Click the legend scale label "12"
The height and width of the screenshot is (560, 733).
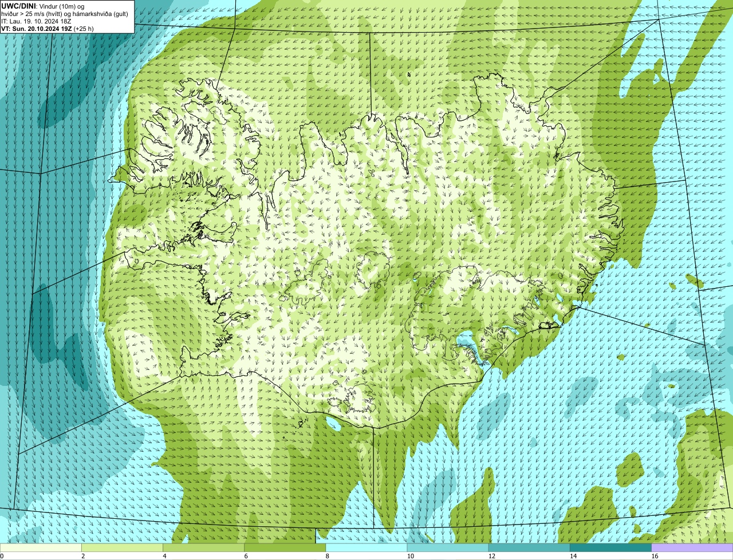pyautogui.click(x=492, y=556)
